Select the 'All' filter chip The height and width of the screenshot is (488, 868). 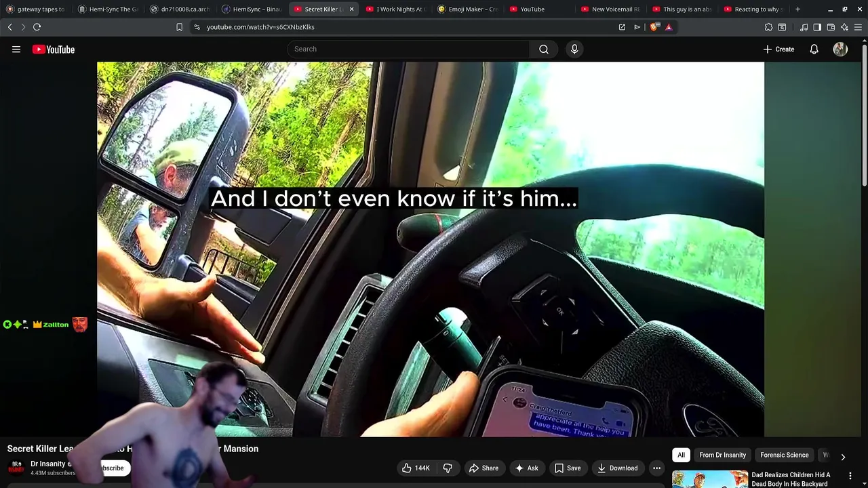coord(681,455)
